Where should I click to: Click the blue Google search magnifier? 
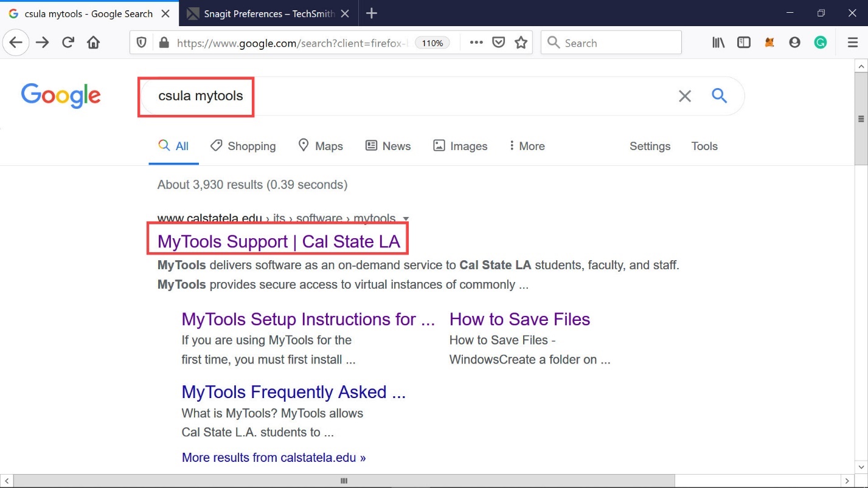[720, 95]
